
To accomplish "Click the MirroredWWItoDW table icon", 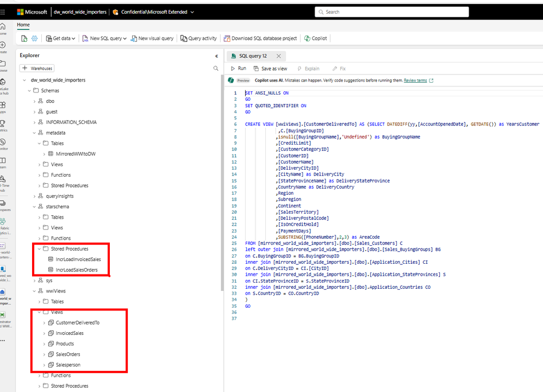I will click(x=51, y=154).
